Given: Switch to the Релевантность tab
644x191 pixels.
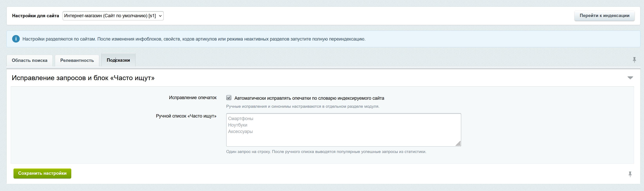Looking at the screenshot, I should pyautogui.click(x=77, y=60).
